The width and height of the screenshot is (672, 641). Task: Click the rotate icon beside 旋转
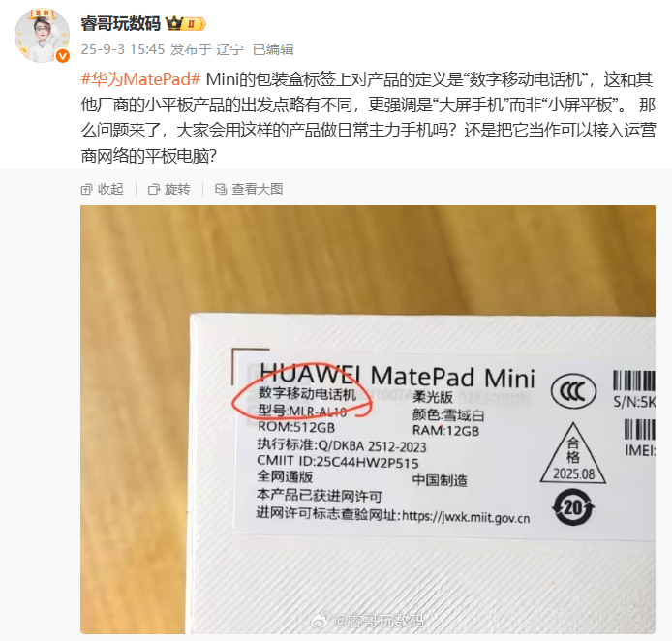[x=154, y=190]
